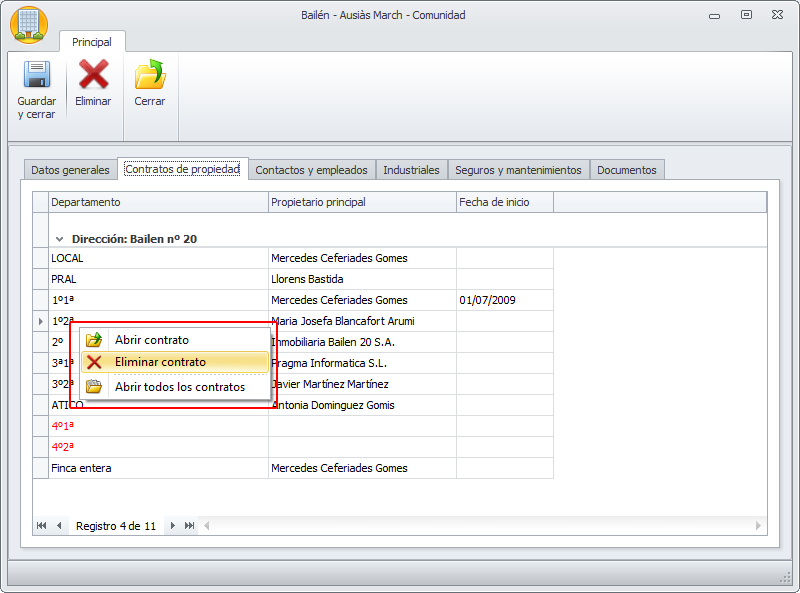Viewport: 800px width, 593px height.
Task: Click the Javier Martínez Martínez cell
Action: (x=362, y=384)
